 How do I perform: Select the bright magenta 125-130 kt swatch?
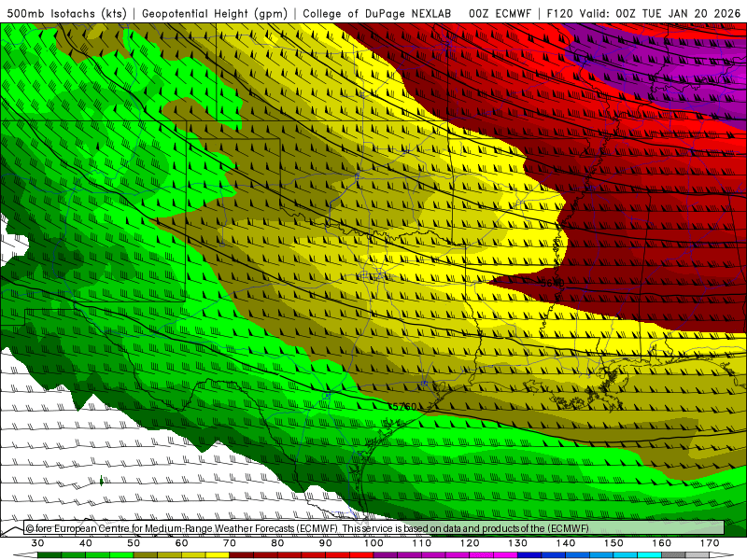pos(505,554)
